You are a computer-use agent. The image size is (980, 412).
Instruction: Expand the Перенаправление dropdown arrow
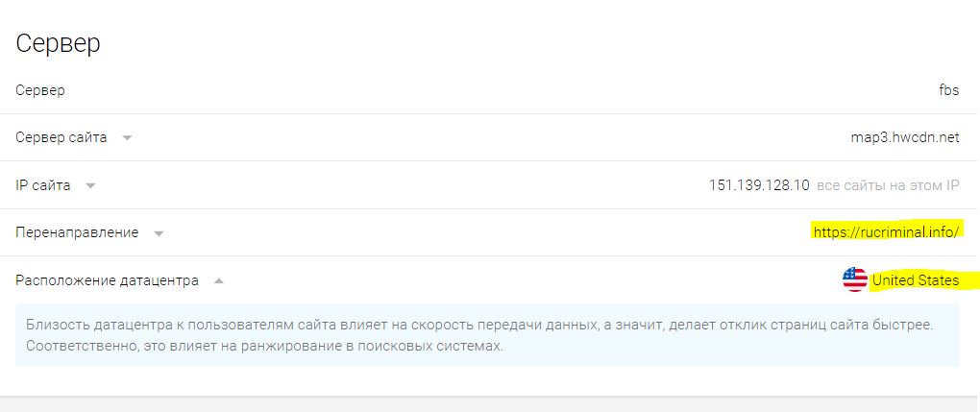159,233
